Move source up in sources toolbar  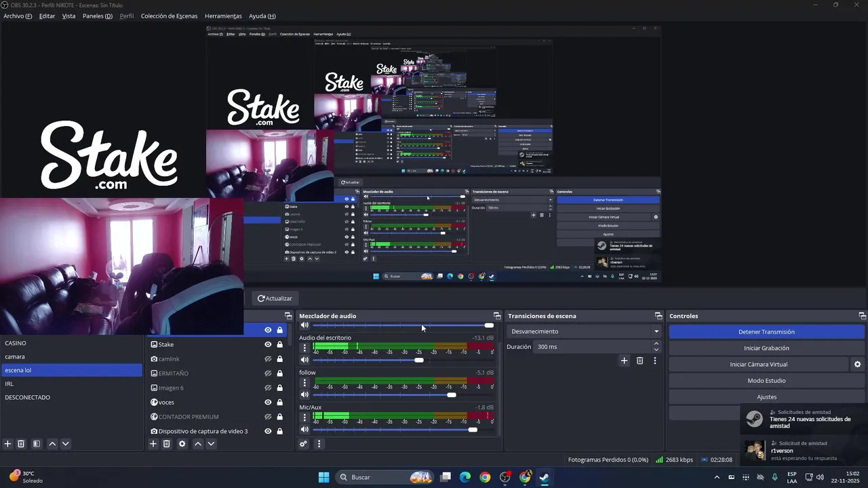[198, 444]
